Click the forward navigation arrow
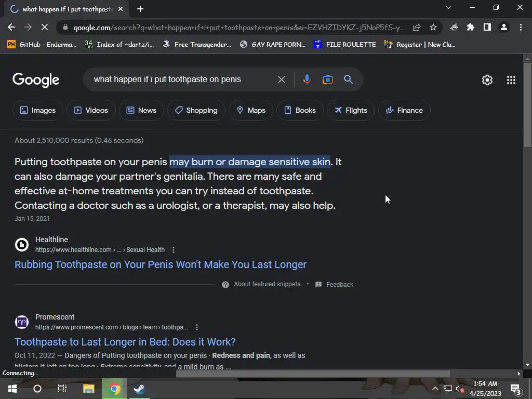 pyautogui.click(x=28, y=27)
